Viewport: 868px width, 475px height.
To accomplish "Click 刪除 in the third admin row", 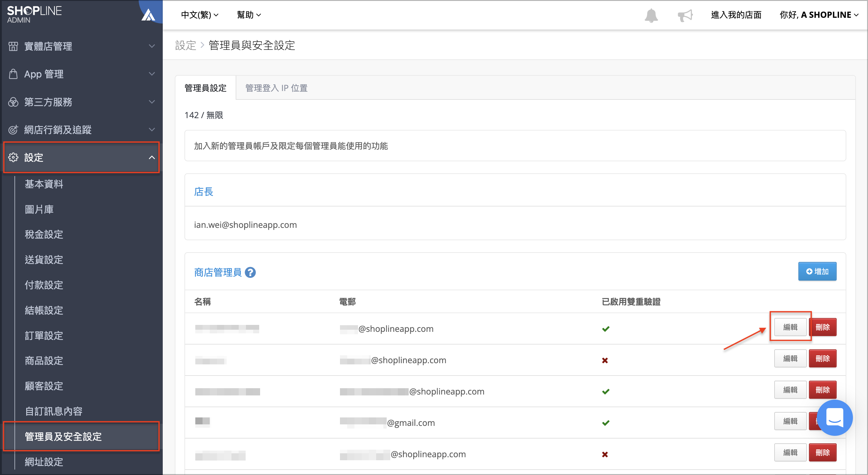I will 822,389.
